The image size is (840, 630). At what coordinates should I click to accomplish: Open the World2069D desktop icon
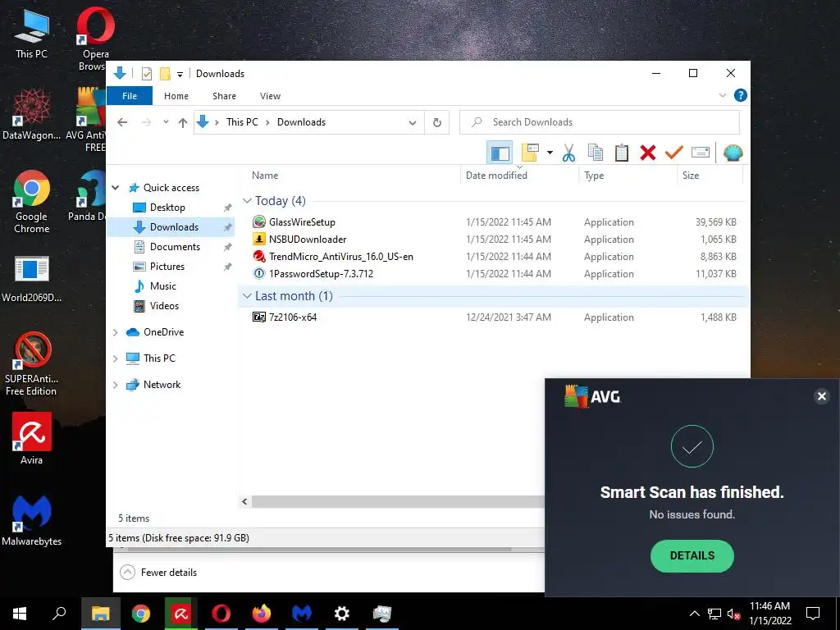32,279
